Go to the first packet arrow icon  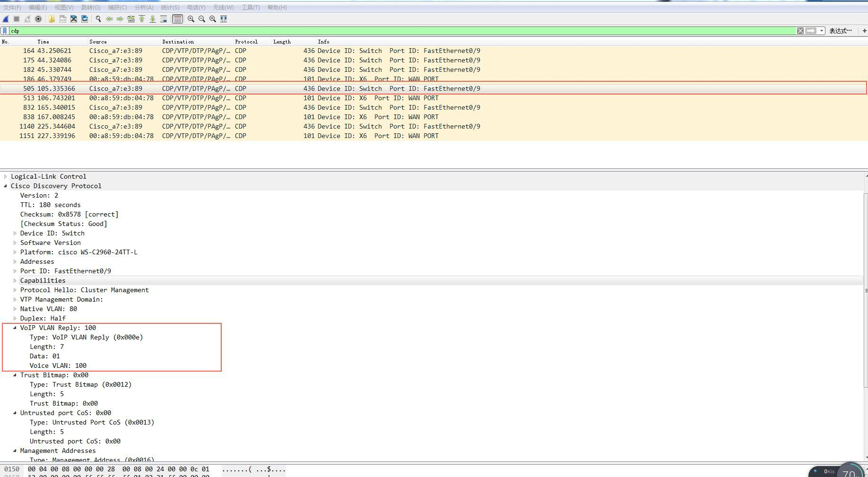tap(142, 19)
